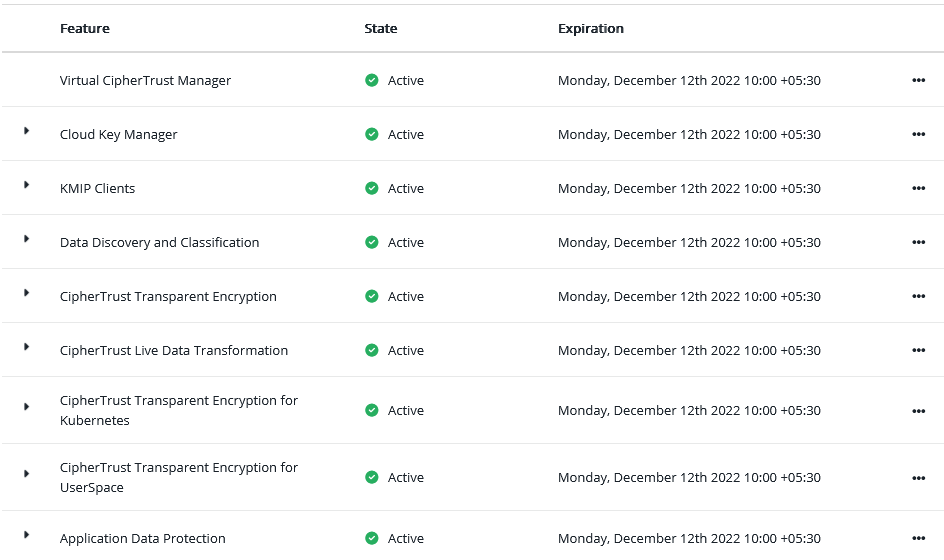Click the three-dot menu for Application Data Protection
Screen dimensions: 944x560
pyautogui.click(x=918, y=539)
